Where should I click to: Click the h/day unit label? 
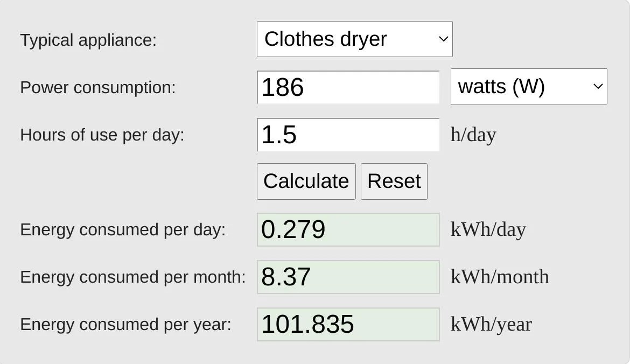click(x=473, y=135)
